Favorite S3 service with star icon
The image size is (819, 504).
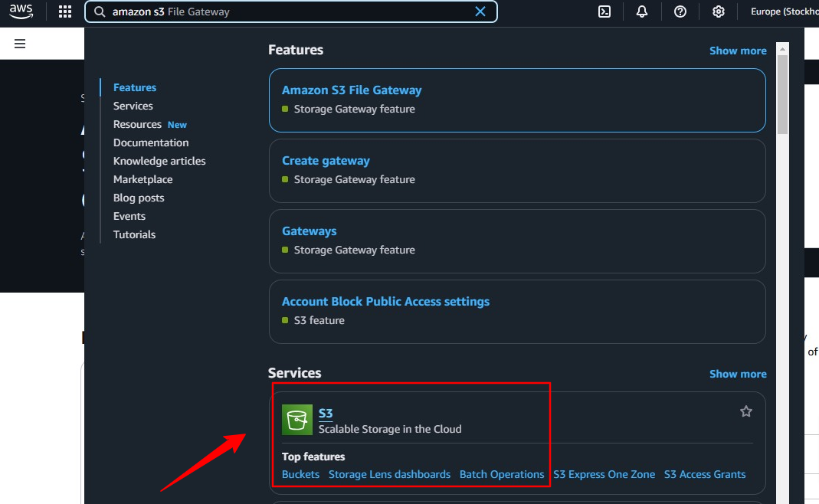pos(745,411)
